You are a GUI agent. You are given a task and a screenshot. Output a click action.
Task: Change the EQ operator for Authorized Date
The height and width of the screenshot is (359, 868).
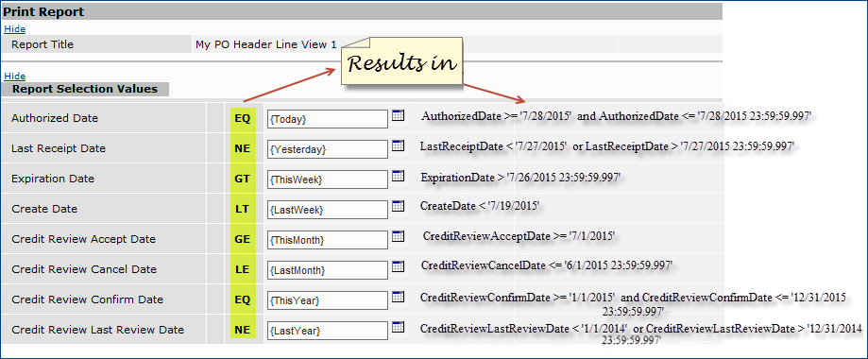tap(243, 118)
